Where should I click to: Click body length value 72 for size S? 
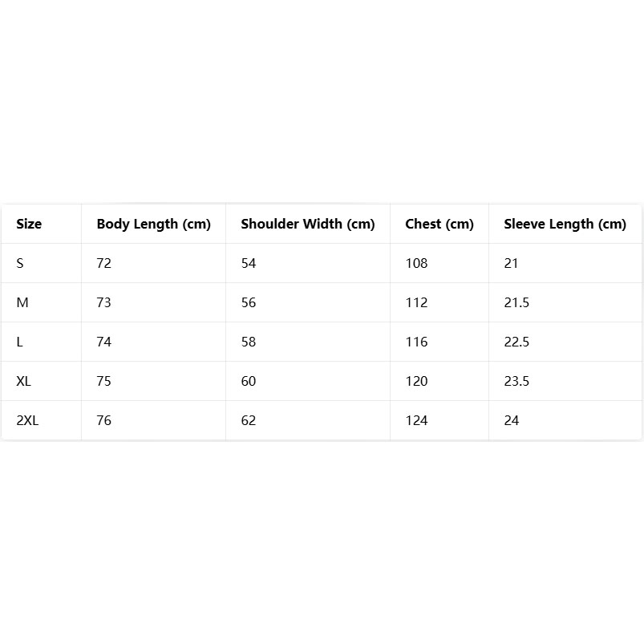104,263
